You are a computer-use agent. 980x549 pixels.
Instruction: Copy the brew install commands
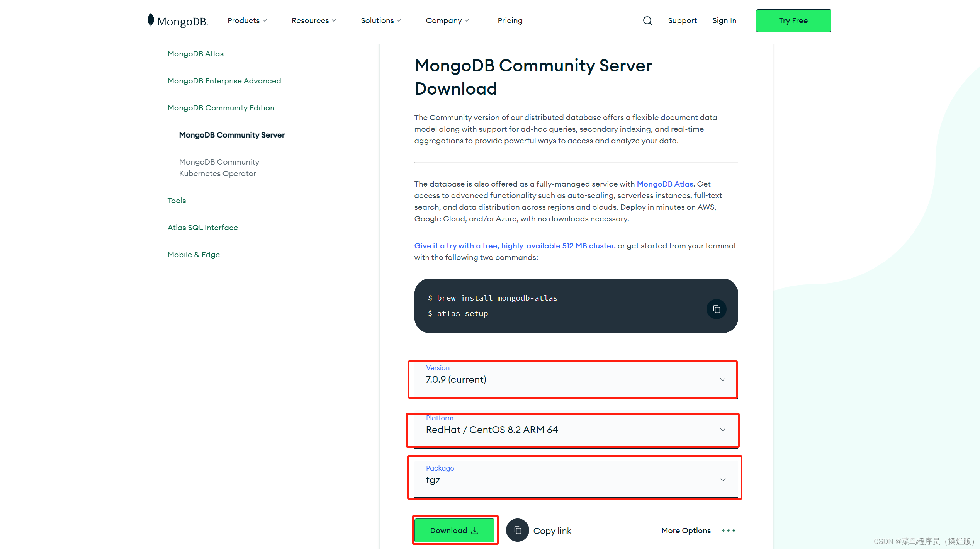point(716,309)
